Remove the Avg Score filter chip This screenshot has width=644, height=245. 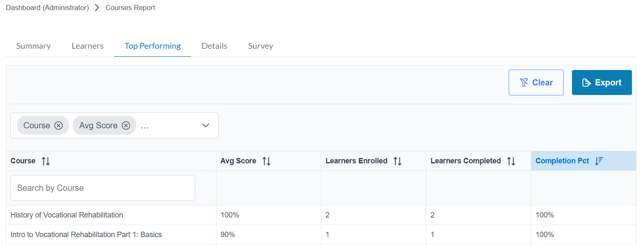coord(126,125)
